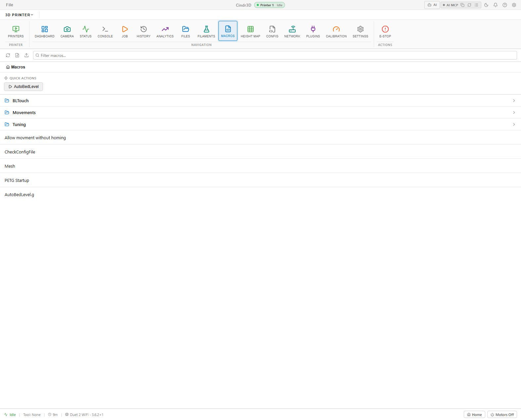The width and height of the screenshot is (521, 420).
Task: Trigger the E-Stop emergency button
Action: pos(385,31)
